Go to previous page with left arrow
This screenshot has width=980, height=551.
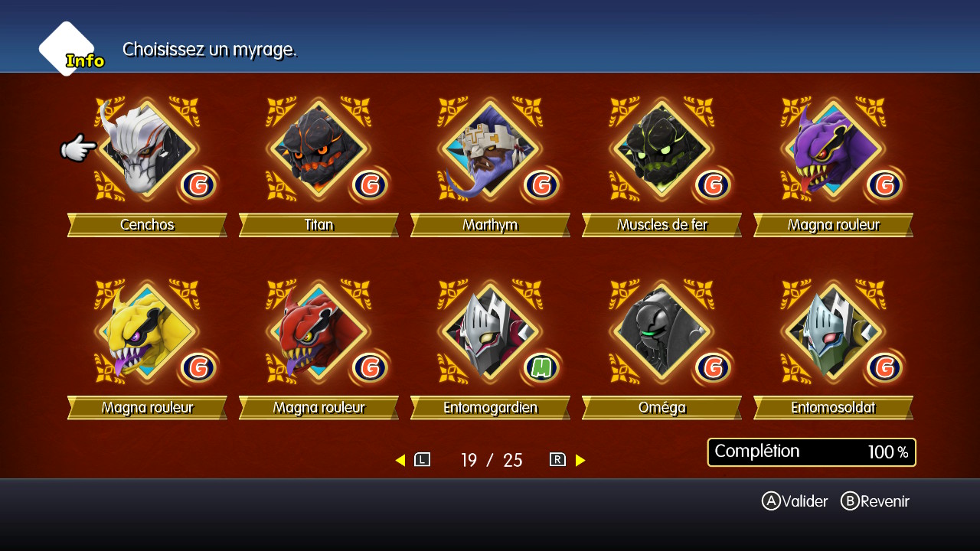coord(400,460)
